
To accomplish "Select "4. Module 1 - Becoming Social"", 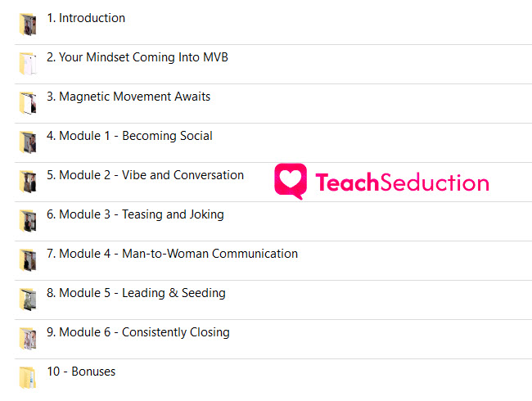I will pyautogui.click(x=129, y=136).
